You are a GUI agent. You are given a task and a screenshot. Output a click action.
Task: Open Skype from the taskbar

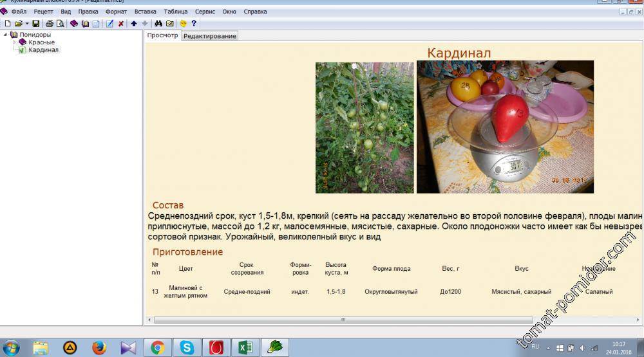pyautogui.click(x=187, y=348)
